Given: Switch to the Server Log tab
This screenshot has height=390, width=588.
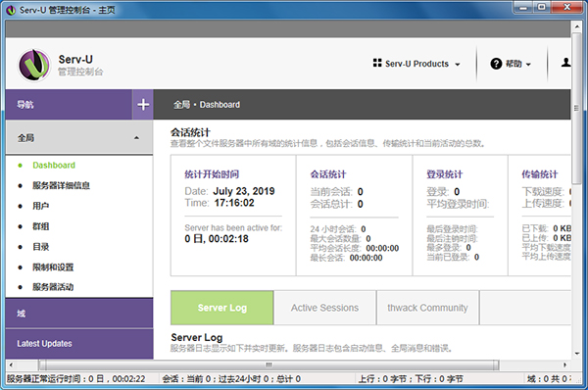Looking at the screenshot, I should tap(222, 308).
